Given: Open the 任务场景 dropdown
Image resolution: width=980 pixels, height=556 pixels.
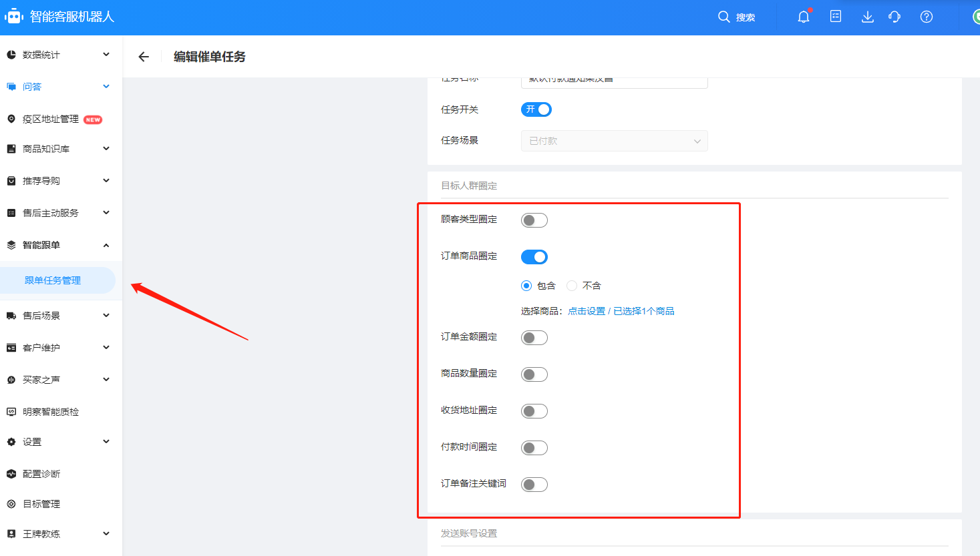Looking at the screenshot, I should tap(615, 141).
